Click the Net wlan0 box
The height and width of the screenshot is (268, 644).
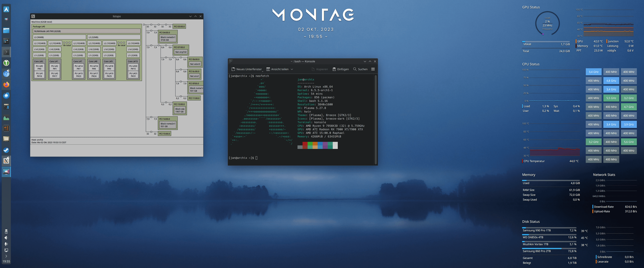pyautogui.click(x=195, y=64)
